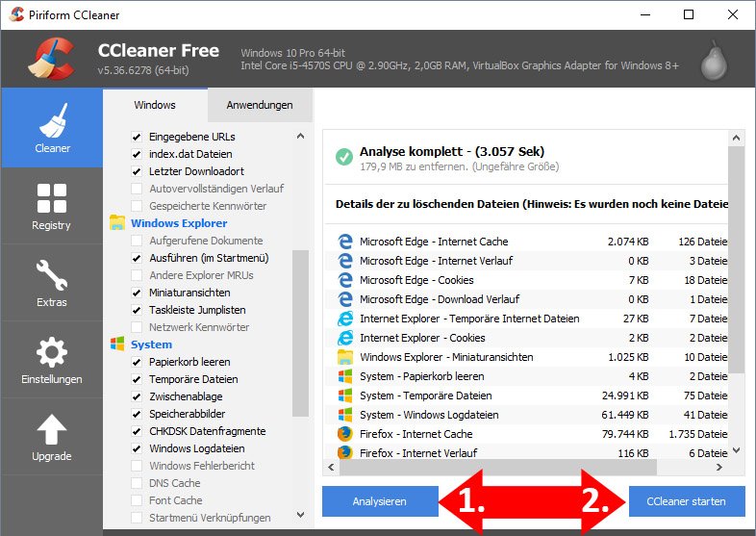This screenshot has height=536, width=756.
Task: Uncheck Speicherabbilder checkbox
Action: coord(137,414)
